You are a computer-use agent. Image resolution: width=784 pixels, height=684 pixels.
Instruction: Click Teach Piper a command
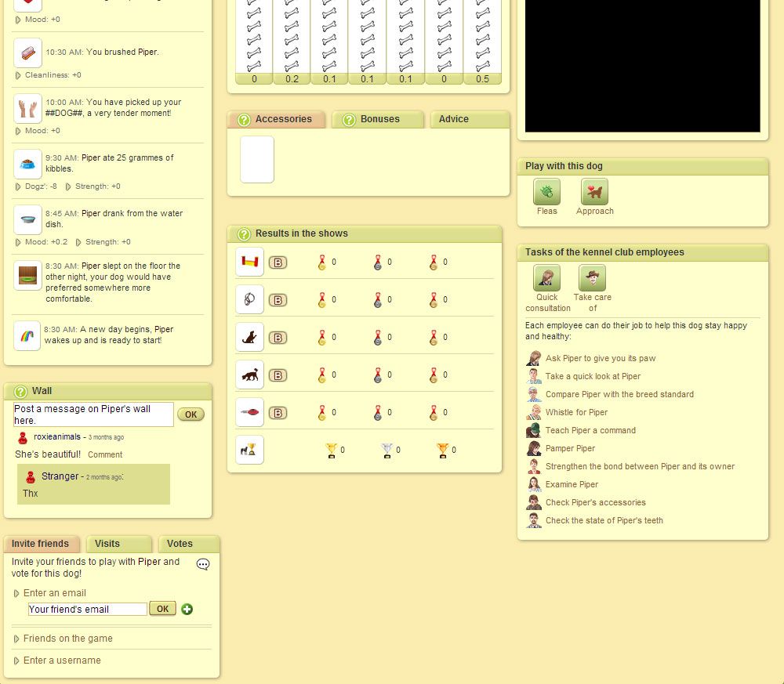[590, 430]
